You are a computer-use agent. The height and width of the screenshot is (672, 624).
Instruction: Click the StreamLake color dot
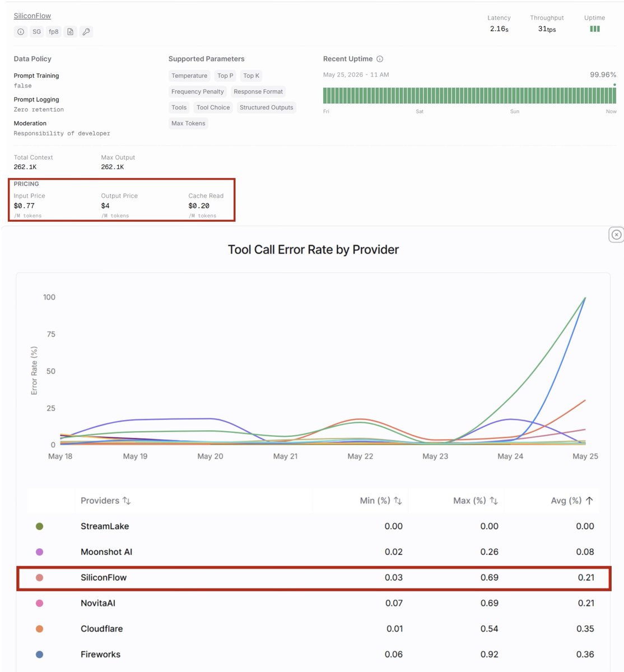coord(39,526)
